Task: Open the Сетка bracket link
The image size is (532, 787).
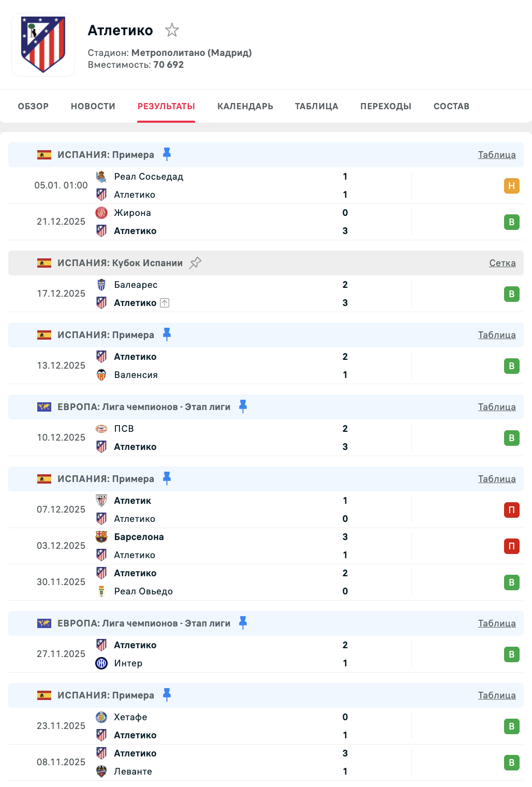Action: (x=502, y=263)
